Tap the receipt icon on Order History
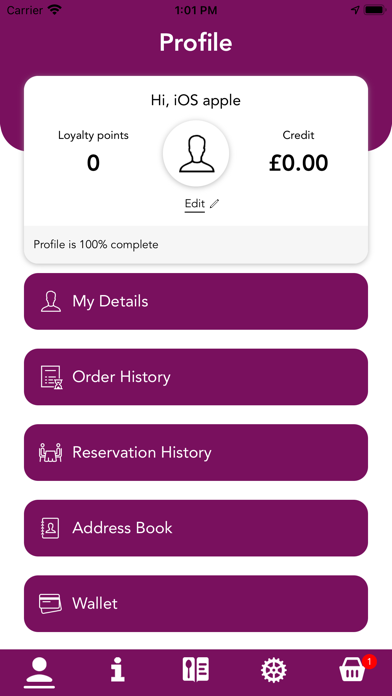This screenshot has height=696, width=392. (x=51, y=377)
